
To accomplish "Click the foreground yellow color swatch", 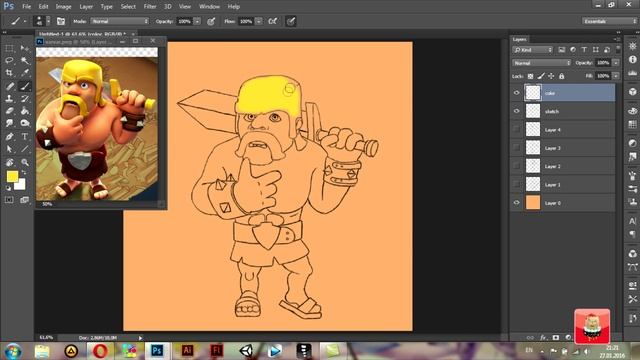I will click(12, 177).
